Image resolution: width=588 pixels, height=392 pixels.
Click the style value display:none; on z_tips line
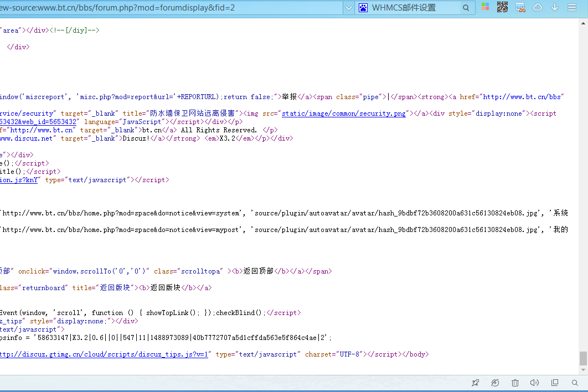[82, 321]
